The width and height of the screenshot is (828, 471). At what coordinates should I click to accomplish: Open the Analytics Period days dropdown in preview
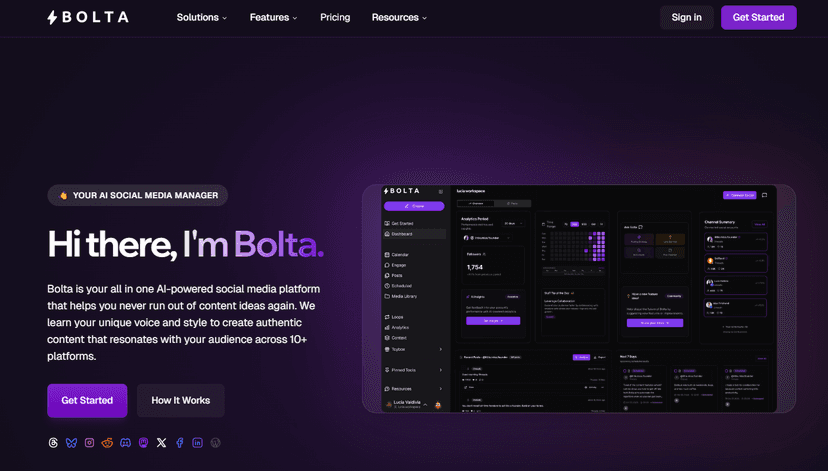tap(513, 223)
